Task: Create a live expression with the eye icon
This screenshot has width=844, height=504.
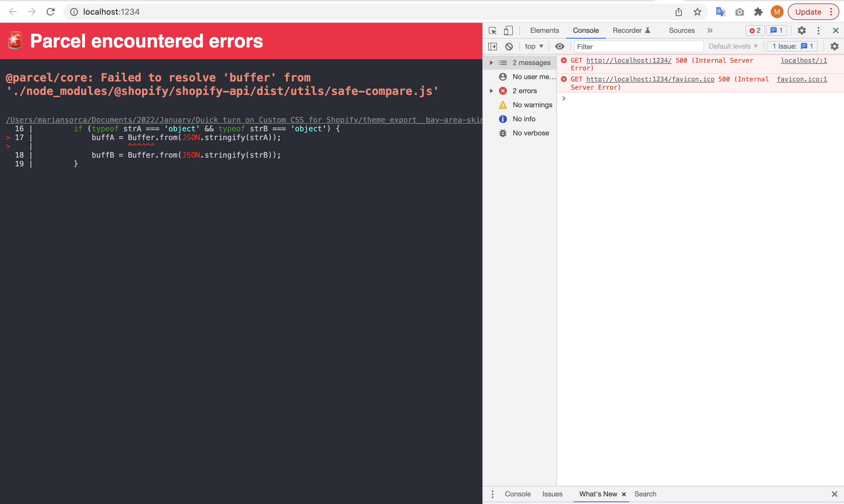Action: click(559, 47)
